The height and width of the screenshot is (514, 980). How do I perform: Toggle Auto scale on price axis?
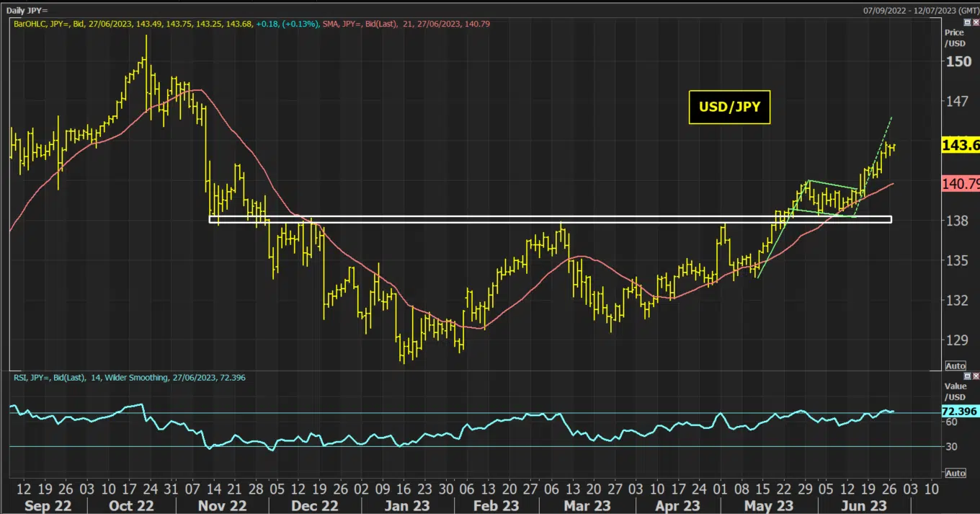pos(955,365)
